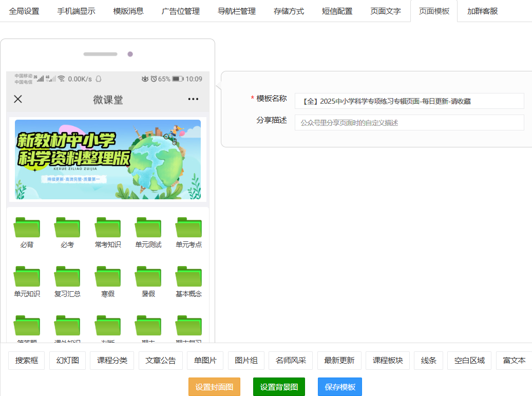532x396 pixels.
Task: Click the green 设置背景图 button
Action: (x=279, y=387)
